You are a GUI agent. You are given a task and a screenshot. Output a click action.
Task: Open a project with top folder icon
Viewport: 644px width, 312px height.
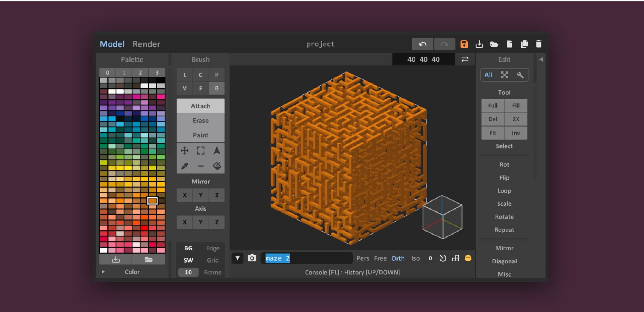click(x=494, y=44)
